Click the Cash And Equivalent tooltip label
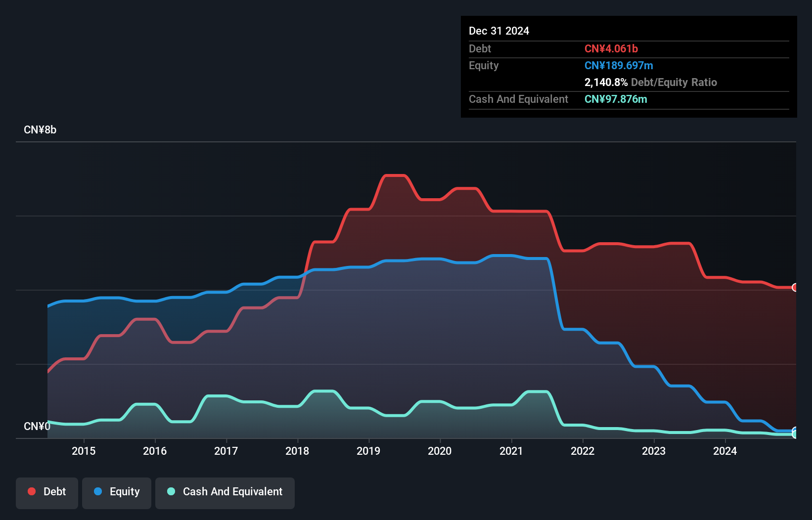 (518, 99)
